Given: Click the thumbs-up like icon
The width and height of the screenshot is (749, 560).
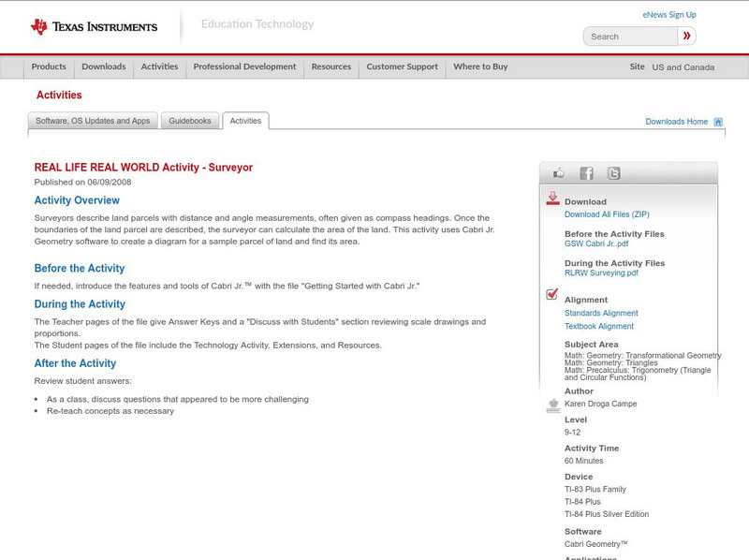Looking at the screenshot, I should 559,173.
